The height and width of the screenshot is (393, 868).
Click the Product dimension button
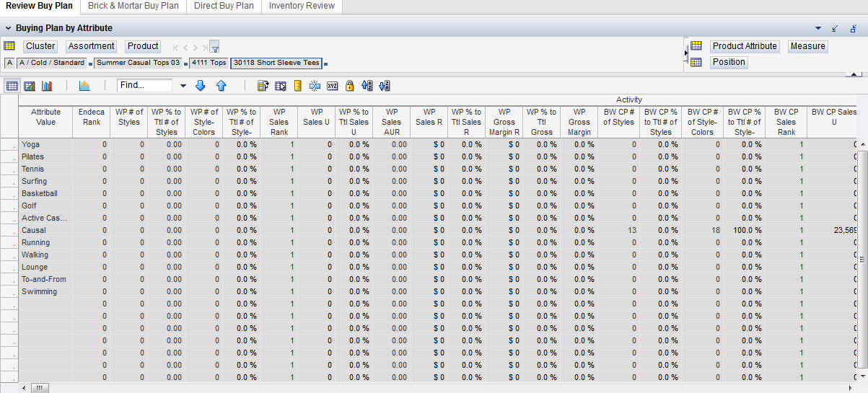point(143,46)
